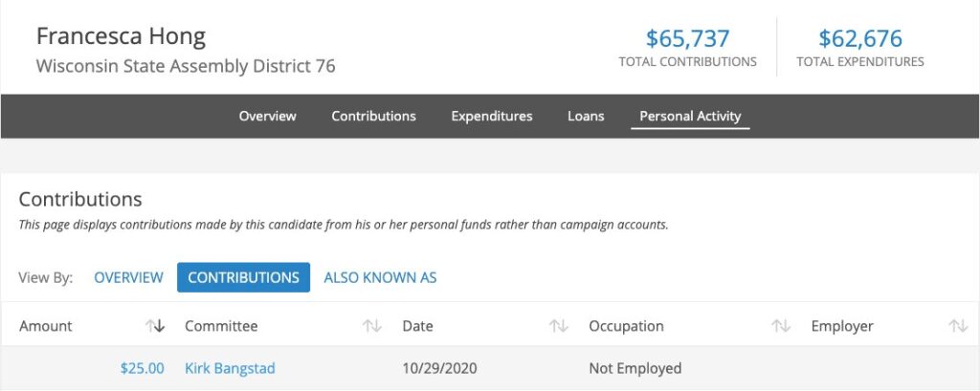Open the Kirk Bangstad committee link
Viewport: 980px width, 391px height.
pos(230,368)
